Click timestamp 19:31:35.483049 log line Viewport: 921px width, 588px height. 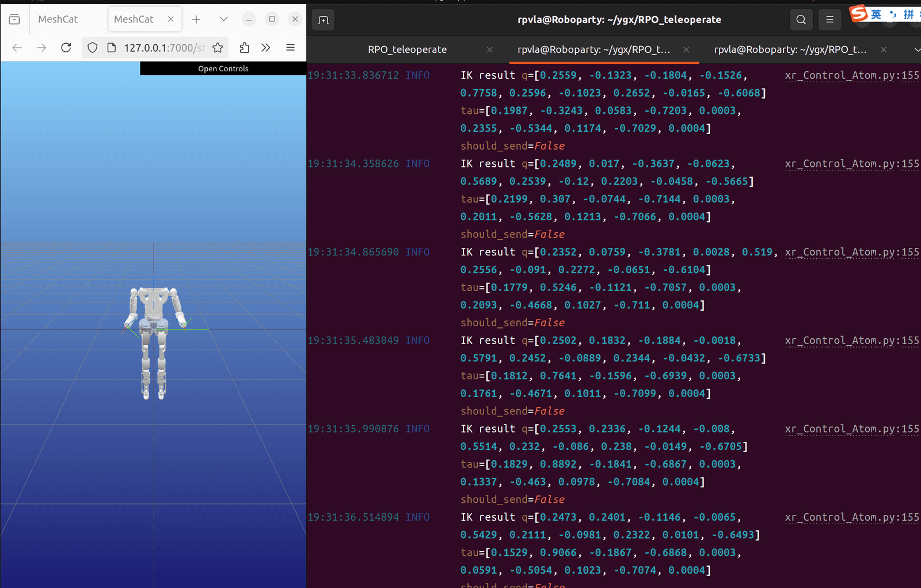point(353,341)
